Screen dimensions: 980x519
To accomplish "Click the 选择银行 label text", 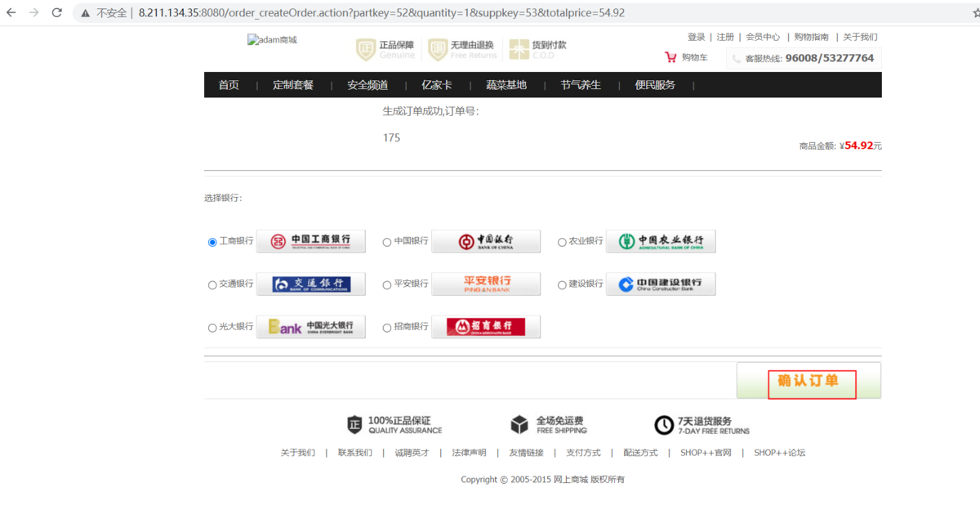I will pos(223,198).
